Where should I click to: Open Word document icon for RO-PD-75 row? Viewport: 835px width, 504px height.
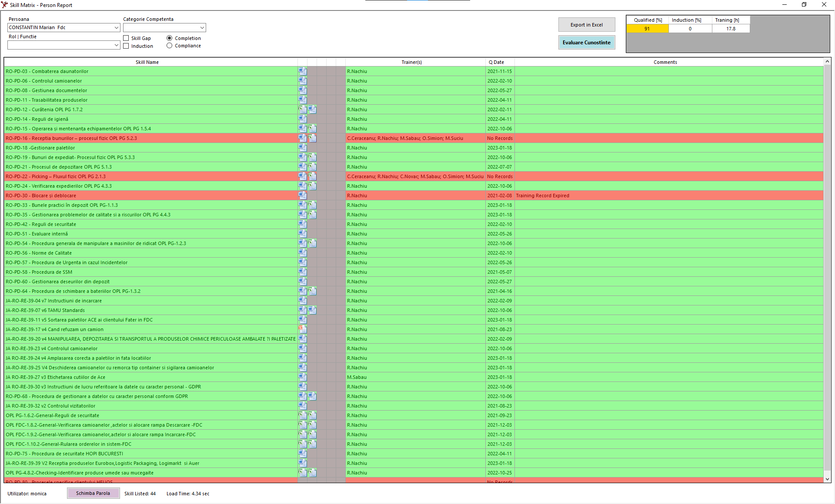303,454
